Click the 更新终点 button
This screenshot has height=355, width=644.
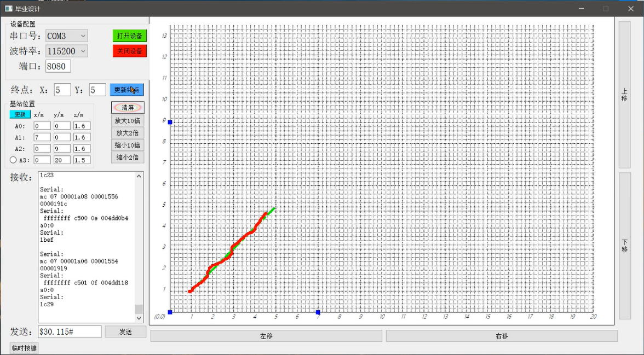click(127, 90)
